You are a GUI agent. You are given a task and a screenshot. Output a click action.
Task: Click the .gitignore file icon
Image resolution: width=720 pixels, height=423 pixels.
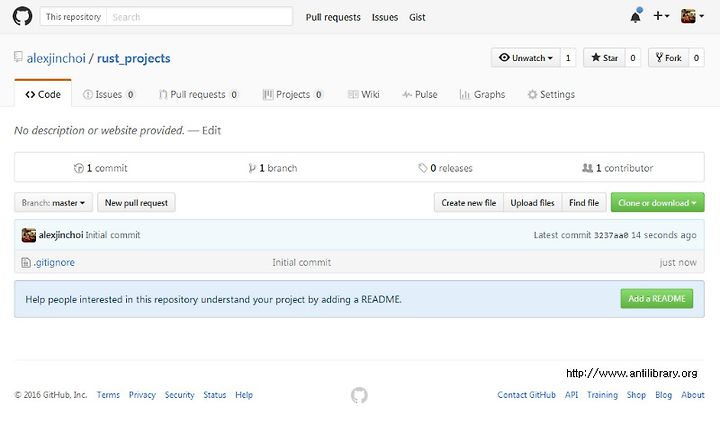click(26, 262)
